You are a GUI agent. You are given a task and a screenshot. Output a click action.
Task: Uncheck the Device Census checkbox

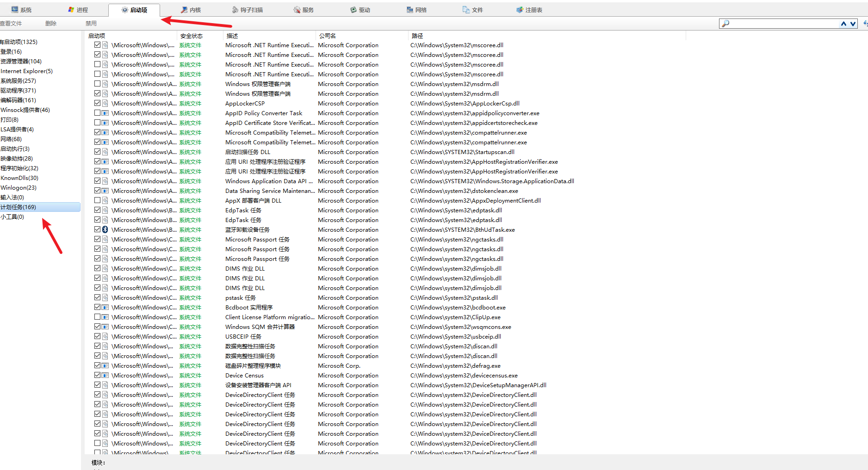pos(97,375)
